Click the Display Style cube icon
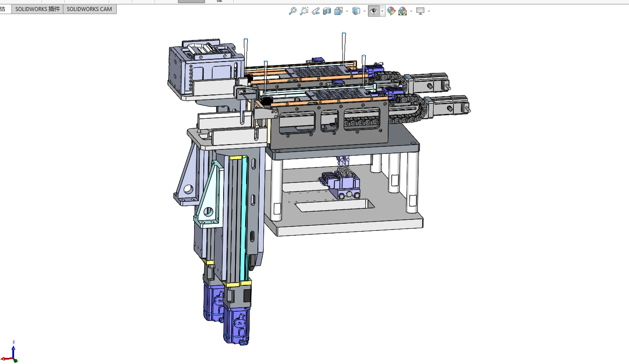 pos(357,11)
